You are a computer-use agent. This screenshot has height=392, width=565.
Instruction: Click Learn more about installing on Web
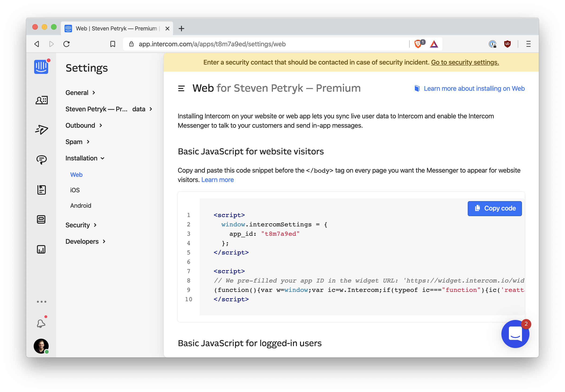[474, 88]
